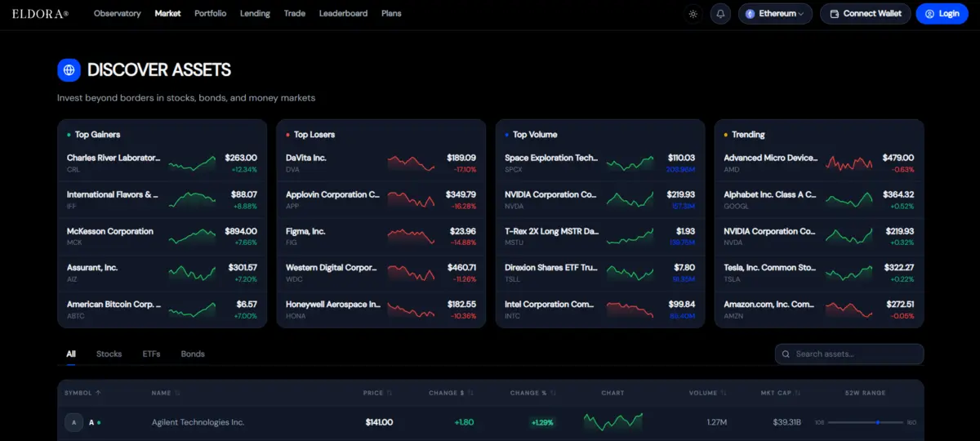Open the Lending page
The width and height of the screenshot is (980, 441).
256,14
